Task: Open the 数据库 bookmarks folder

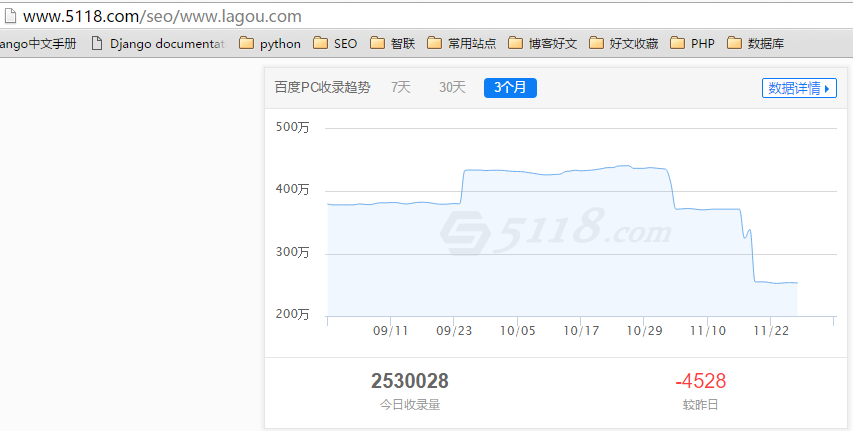Action: coord(756,43)
